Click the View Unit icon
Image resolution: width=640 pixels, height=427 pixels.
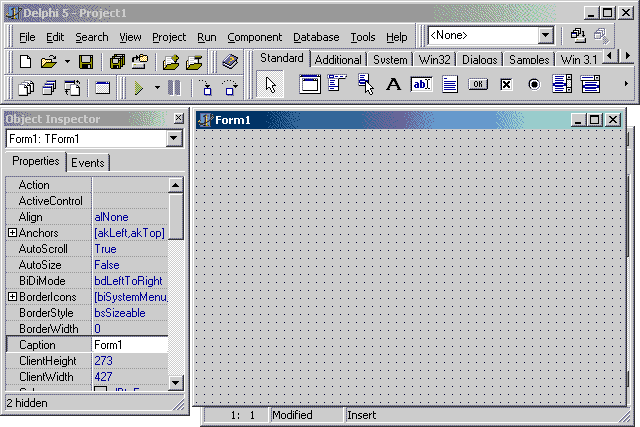27,88
